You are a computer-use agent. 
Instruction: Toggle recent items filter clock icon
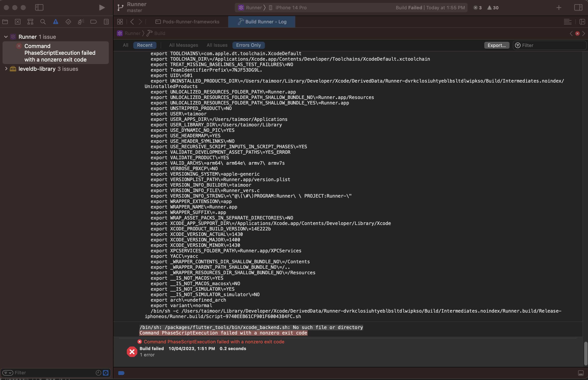click(x=98, y=373)
